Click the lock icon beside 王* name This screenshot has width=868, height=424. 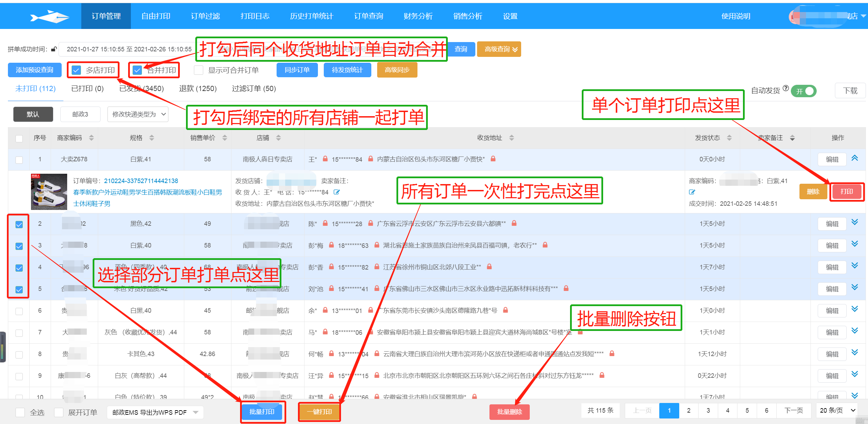(325, 159)
